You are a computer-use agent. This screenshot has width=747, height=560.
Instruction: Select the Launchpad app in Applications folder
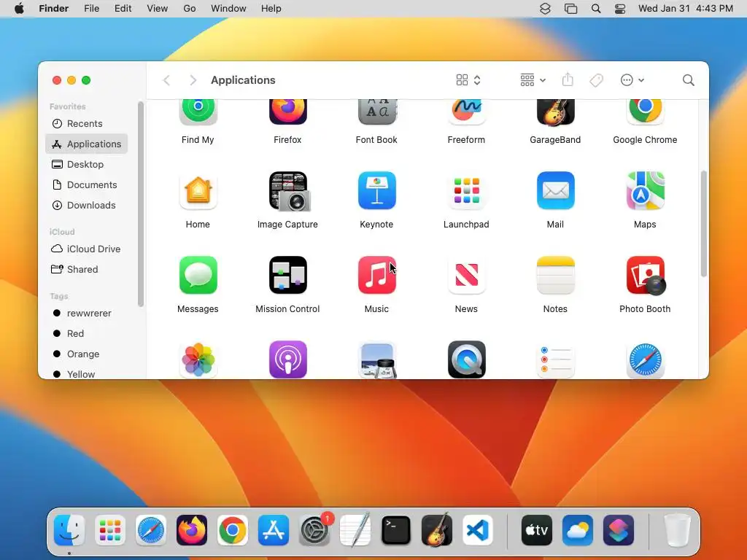466,190
